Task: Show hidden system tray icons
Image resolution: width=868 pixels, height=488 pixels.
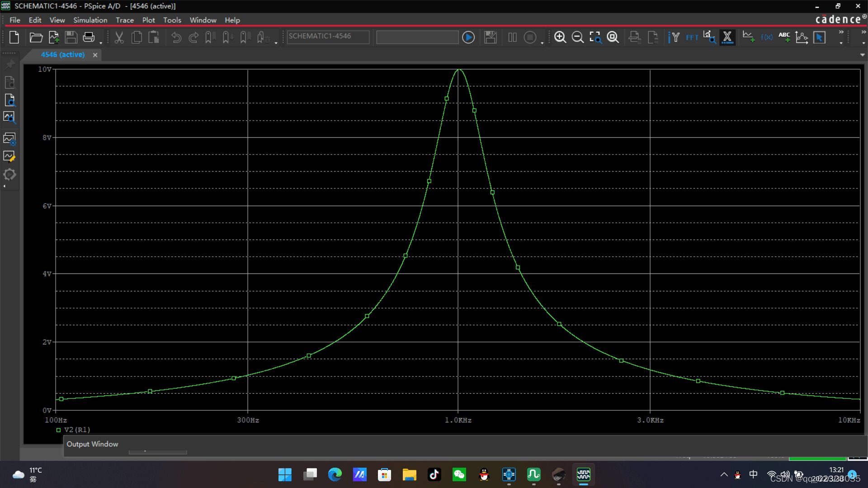Action: (x=724, y=474)
